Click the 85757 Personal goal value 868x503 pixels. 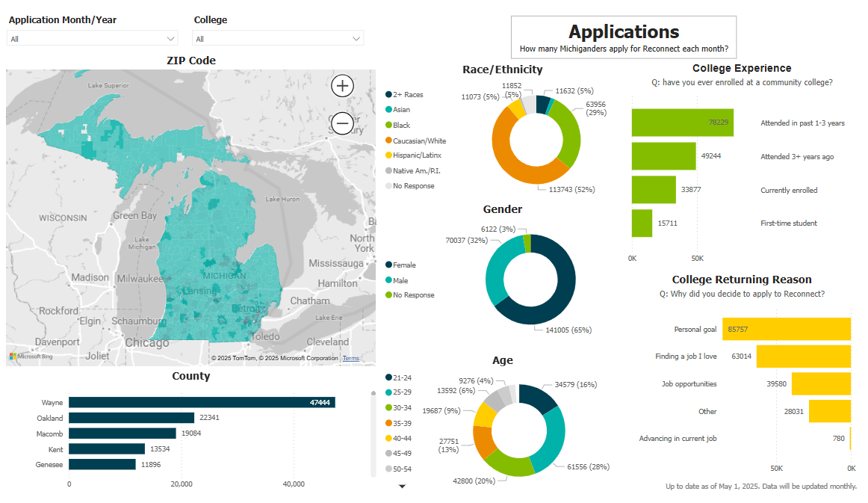(x=738, y=329)
